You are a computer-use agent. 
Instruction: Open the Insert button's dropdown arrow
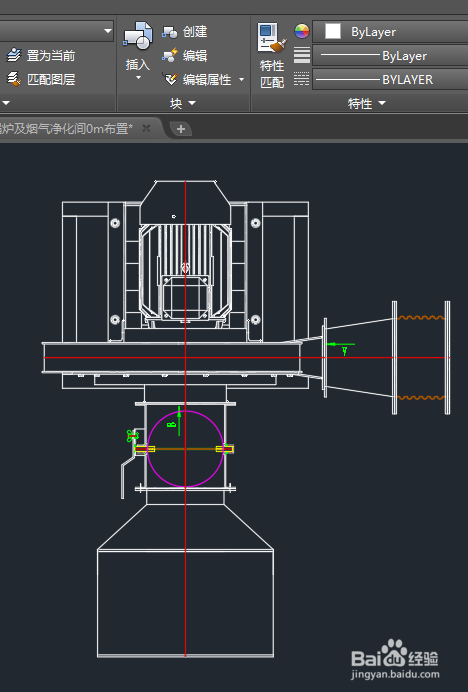pyautogui.click(x=138, y=78)
